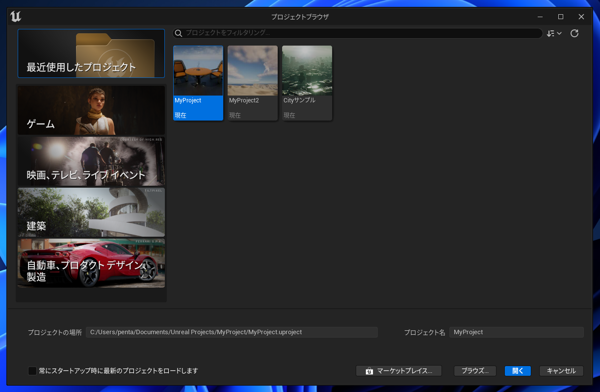This screenshot has width=600, height=392.
Task: Close the プロジェクトブラウザ window
Action: (581, 17)
